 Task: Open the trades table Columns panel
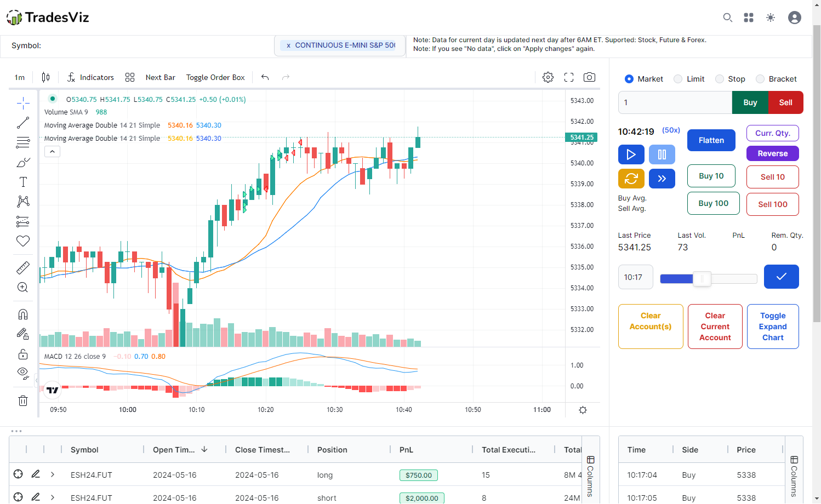click(x=591, y=477)
